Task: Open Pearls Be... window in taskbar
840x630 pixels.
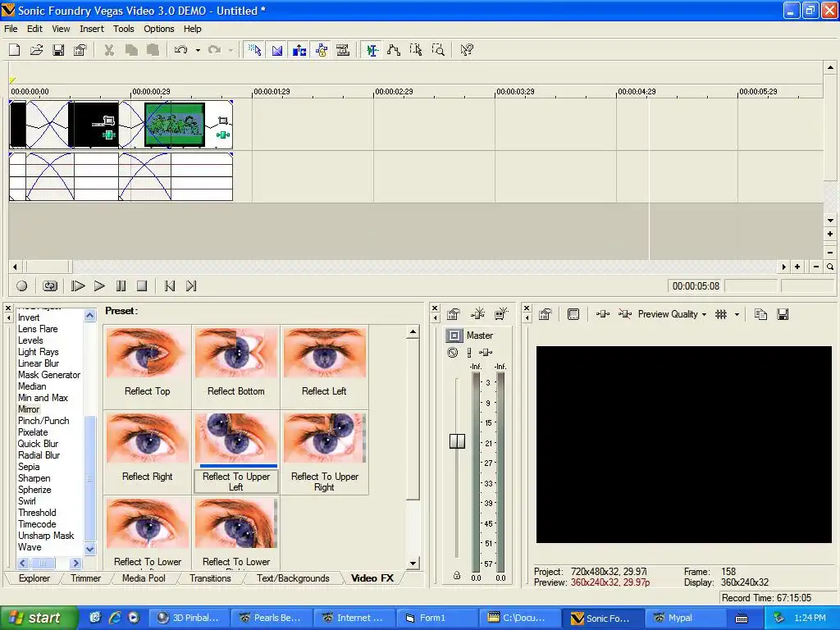Action: [271, 618]
